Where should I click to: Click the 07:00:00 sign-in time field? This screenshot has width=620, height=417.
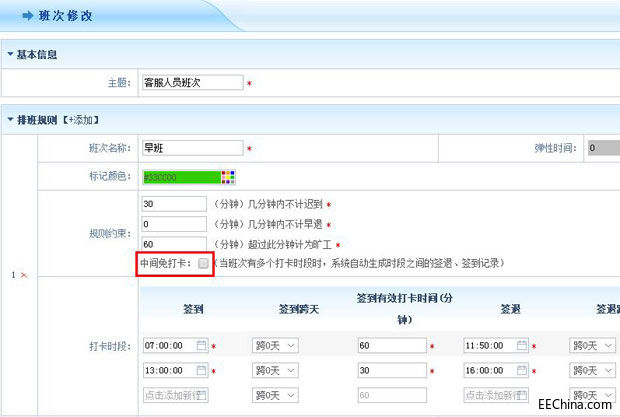click(176, 346)
